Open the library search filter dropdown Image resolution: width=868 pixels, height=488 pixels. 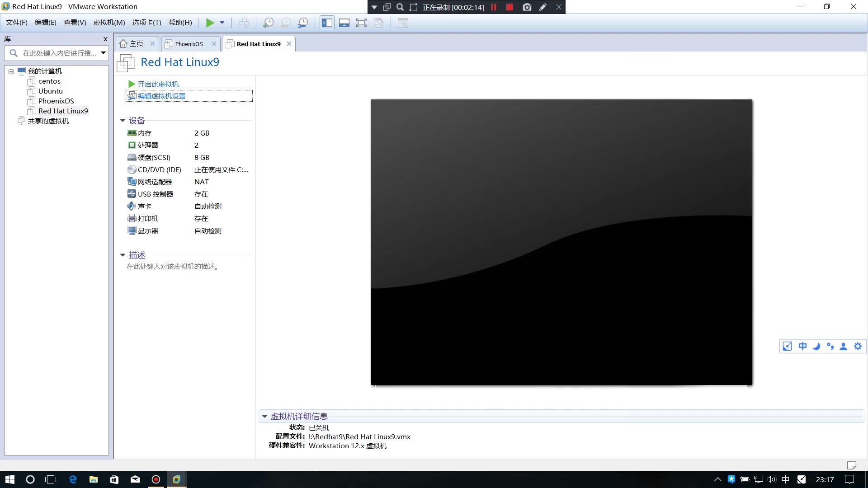click(x=104, y=53)
